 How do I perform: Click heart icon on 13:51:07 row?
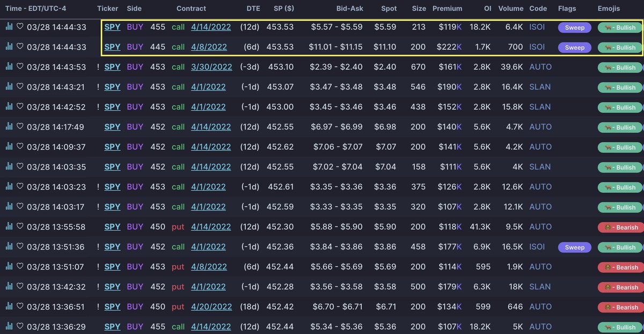[x=20, y=266]
